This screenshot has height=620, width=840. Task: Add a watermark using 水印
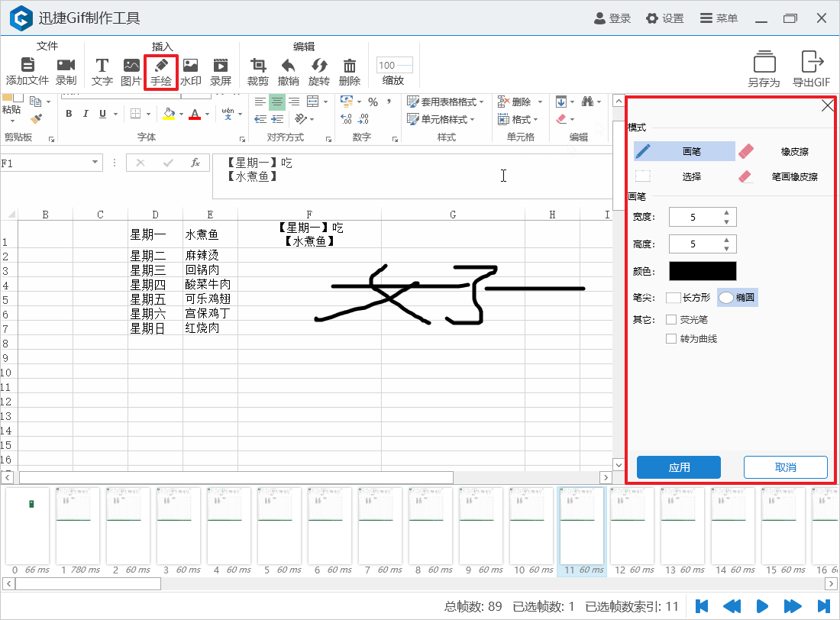coord(191,67)
